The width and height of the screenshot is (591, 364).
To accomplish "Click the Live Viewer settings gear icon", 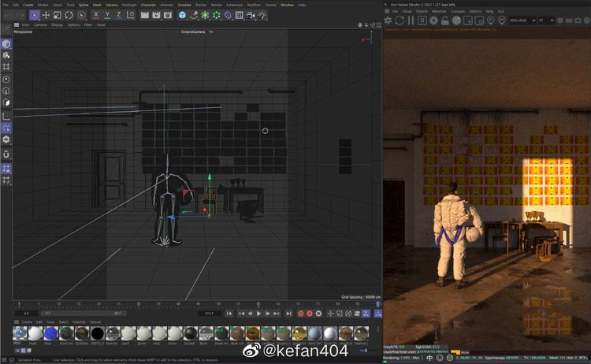I will [x=433, y=20].
